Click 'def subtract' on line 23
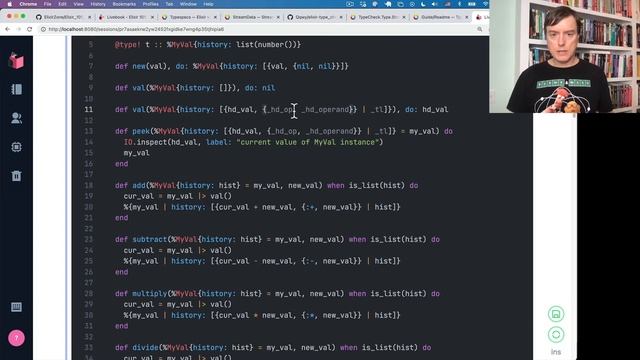The image size is (640, 360). [141, 239]
